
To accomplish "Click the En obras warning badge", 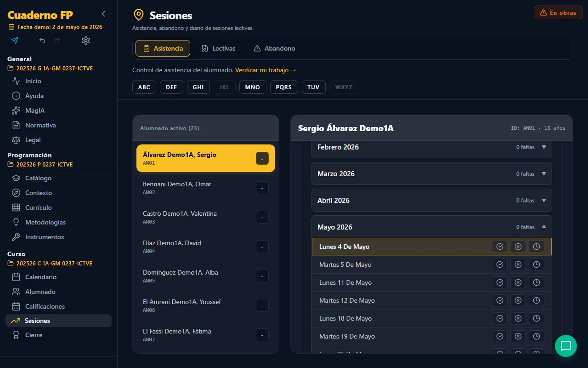I will [x=558, y=12].
